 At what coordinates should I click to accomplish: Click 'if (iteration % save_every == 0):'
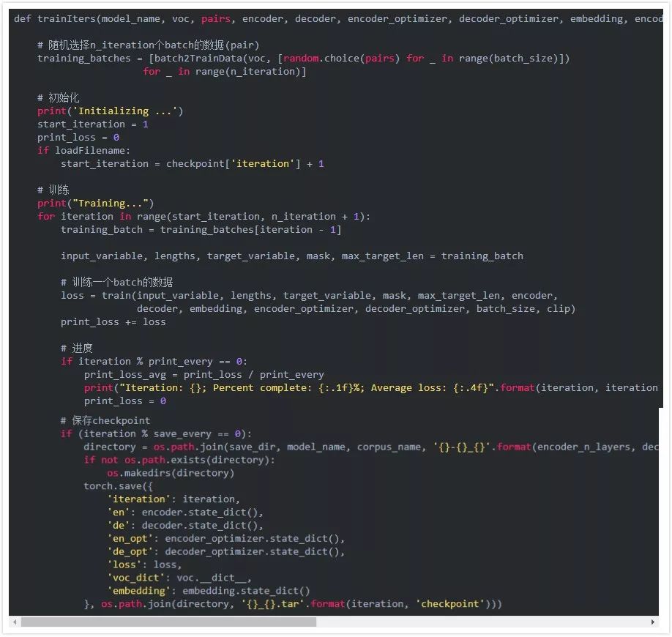(156, 433)
